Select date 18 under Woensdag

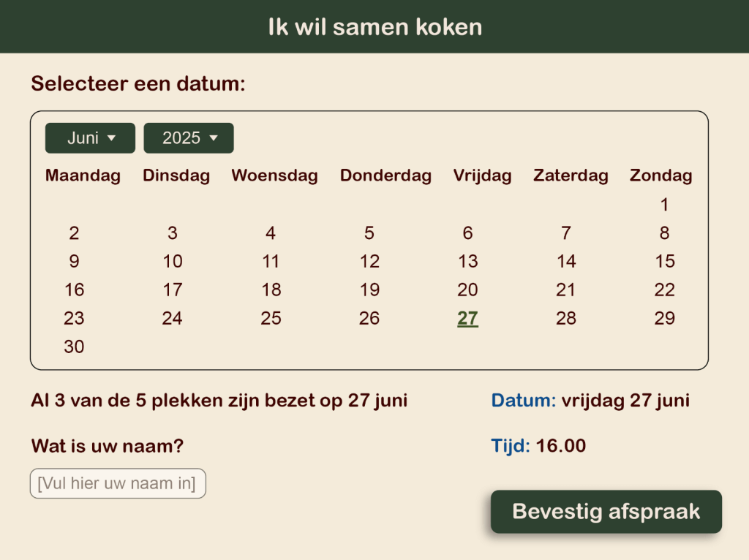271,290
